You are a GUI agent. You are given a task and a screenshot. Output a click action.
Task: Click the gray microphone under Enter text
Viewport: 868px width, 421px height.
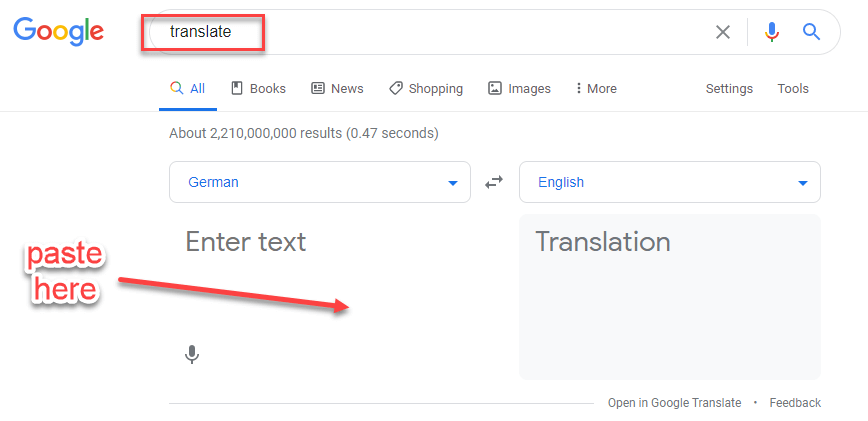coord(192,354)
